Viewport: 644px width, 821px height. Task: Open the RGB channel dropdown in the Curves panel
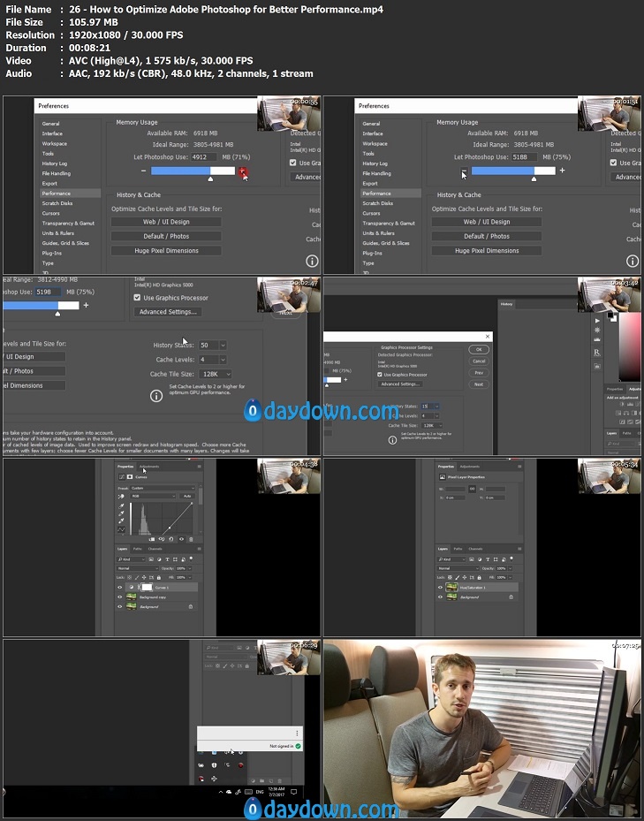(x=153, y=496)
